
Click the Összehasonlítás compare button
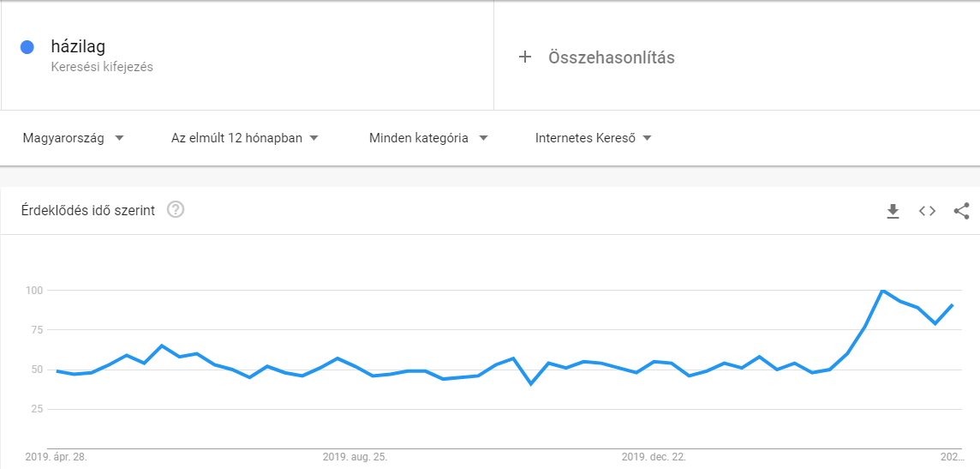tap(611, 57)
